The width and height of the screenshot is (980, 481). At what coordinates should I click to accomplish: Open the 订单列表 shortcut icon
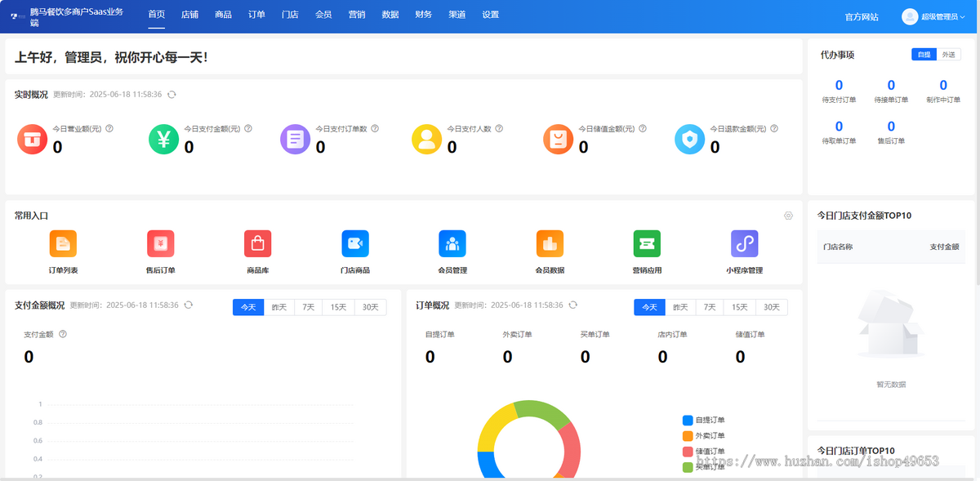point(63,243)
